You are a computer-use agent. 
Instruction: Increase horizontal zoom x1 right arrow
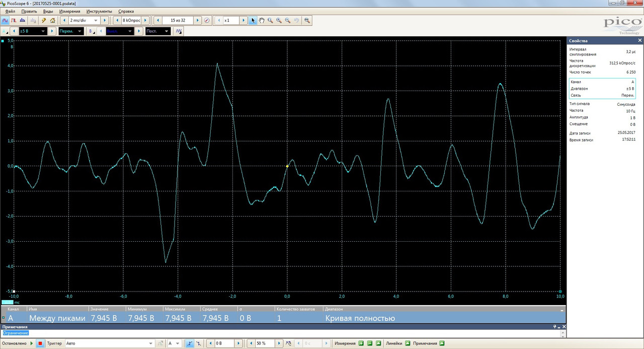(x=243, y=20)
